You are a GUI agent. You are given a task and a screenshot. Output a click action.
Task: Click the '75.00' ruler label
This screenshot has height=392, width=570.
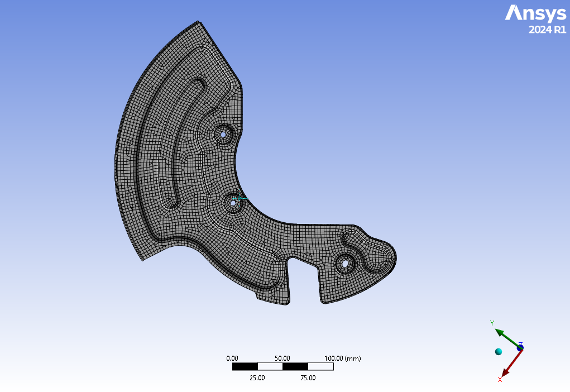coord(308,378)
